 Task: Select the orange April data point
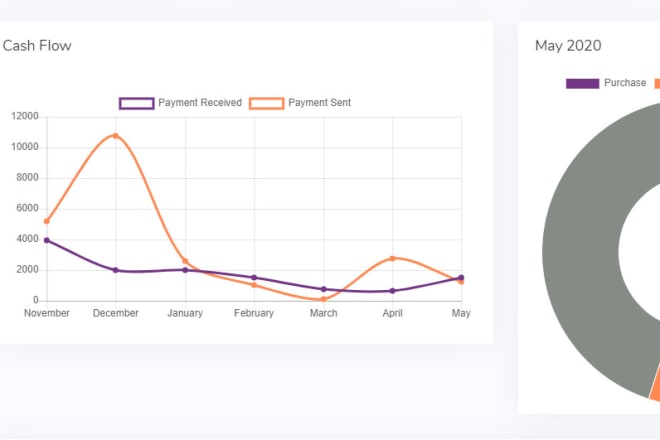coord(392,259)
